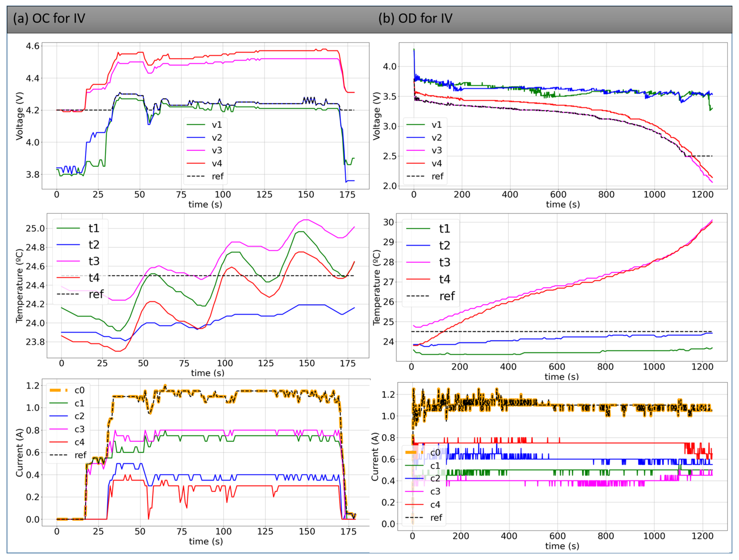Click "Voltage (V)" axis label of OD chart
Viewport: 739px width, 560px height.
(x=377, y=116)
